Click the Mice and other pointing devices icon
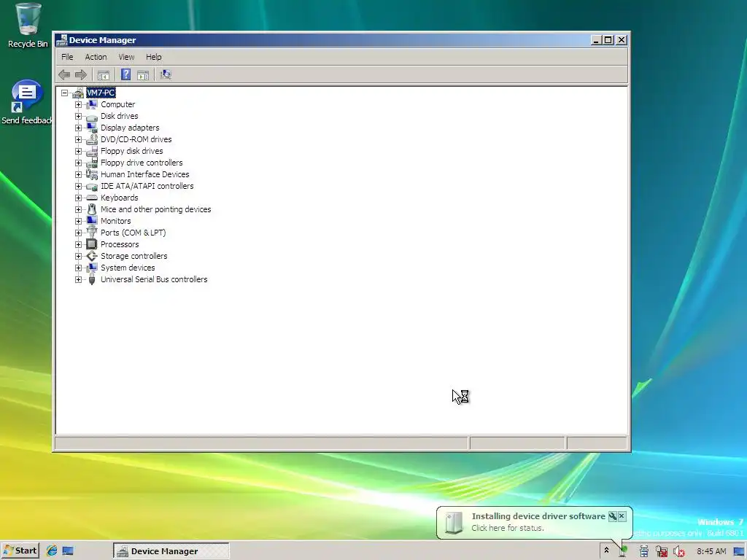747x560 pixels. (x=92, y=209)
